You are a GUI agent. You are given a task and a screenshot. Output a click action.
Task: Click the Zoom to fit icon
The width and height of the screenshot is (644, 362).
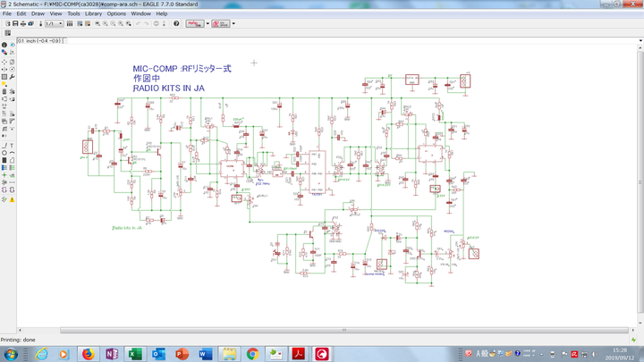pyautogui.click(x=97, y=23)
